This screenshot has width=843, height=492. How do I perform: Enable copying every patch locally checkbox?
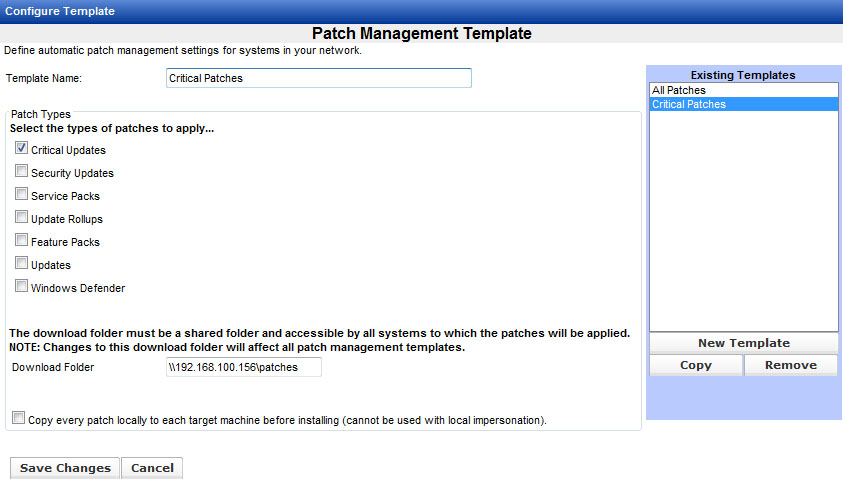click(19, 419)
